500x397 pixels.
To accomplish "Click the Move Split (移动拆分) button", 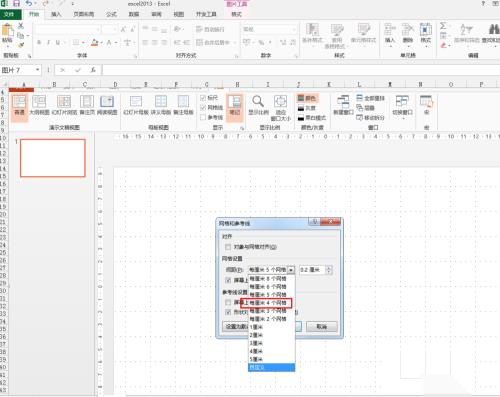I will click(371, 118).
